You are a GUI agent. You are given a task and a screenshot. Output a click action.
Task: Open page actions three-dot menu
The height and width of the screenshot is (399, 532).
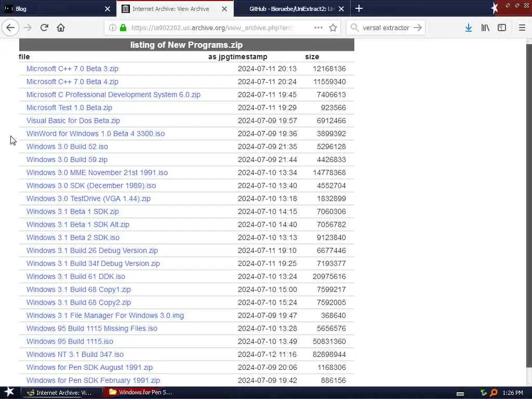318,28
